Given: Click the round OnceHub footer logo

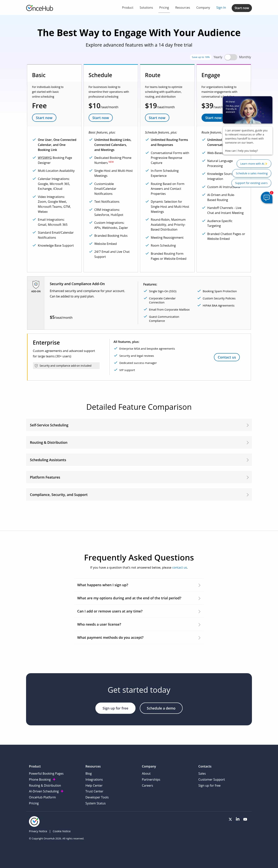Looking at the screenshot, I should (x=34, y=821).
